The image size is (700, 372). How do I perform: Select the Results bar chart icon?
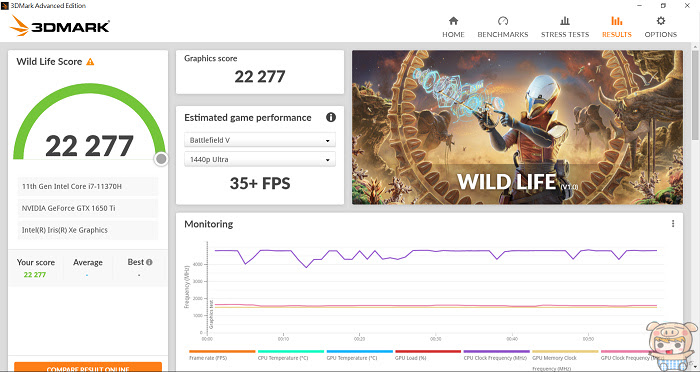pos(617,21)
